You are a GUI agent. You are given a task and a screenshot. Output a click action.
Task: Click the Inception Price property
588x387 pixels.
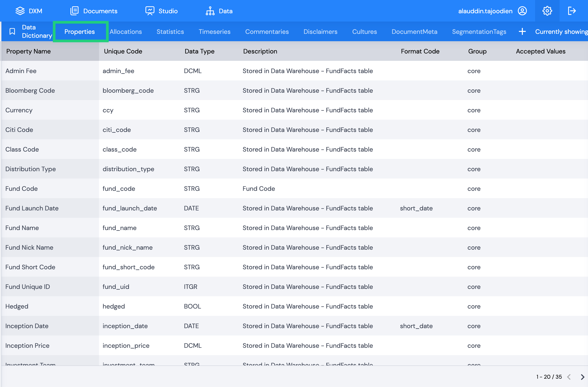pyautogui.click(x=27, y=346)
